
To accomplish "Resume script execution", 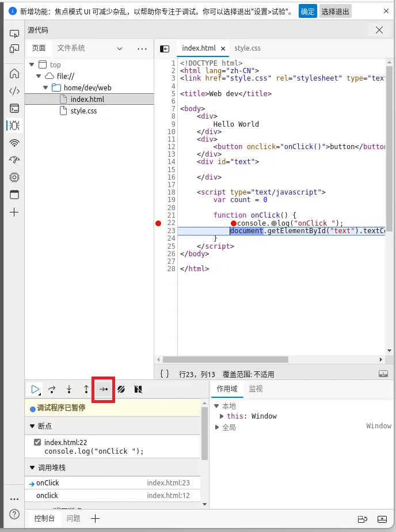I will (x=35, y=389).
